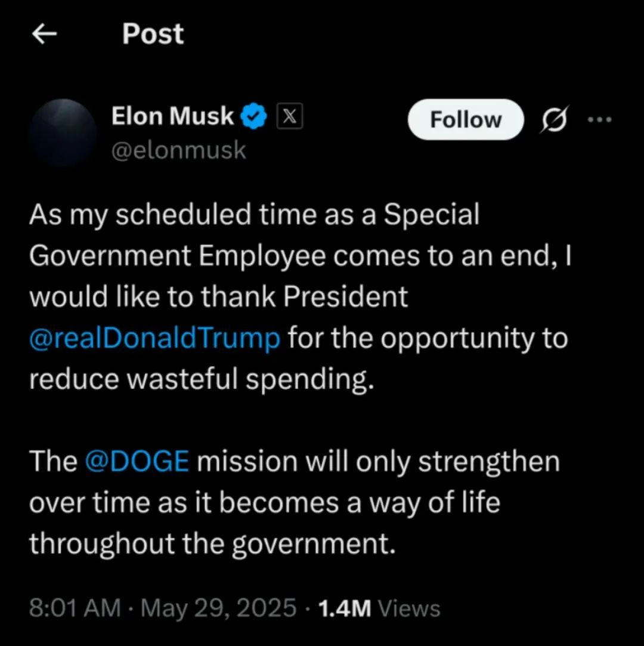The width and height of the screenshot is (644, 646).
Task: Open the @elonmusk handle
Action: tap(178, 150)
